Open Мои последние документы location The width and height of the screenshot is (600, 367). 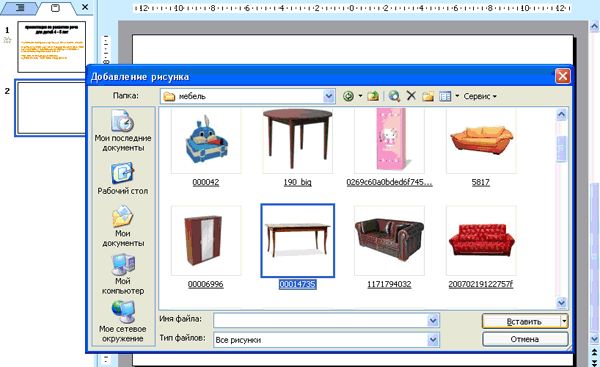123,130
